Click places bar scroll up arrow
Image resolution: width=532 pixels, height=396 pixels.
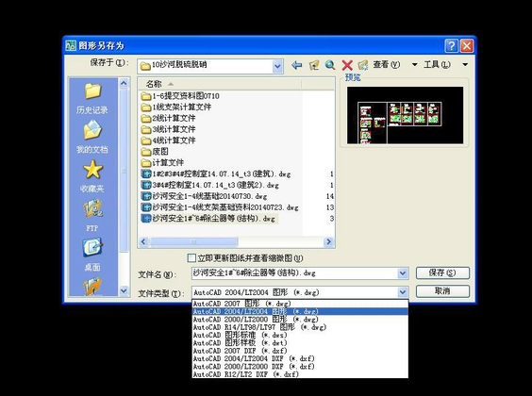click(124, 83)
